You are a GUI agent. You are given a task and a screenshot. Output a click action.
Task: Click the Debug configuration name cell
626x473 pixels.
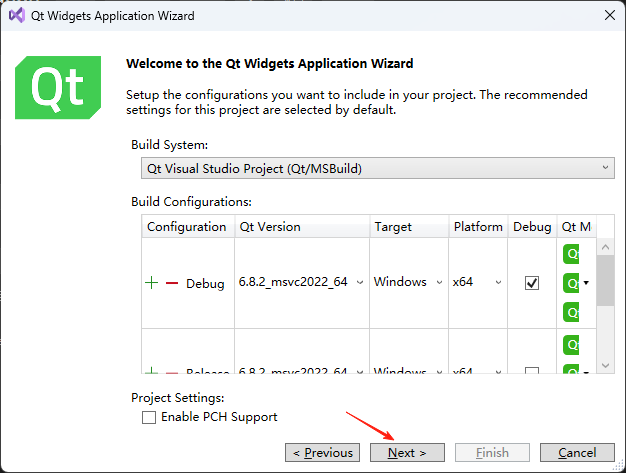tap(205, 284)
